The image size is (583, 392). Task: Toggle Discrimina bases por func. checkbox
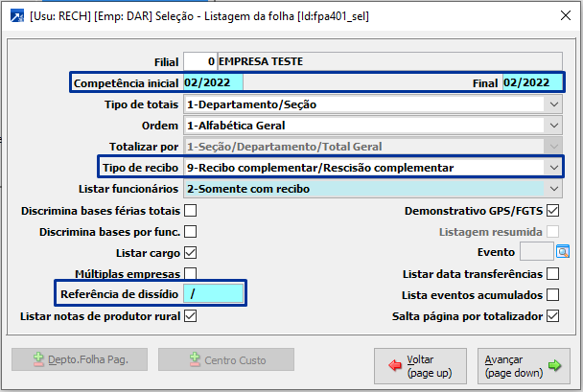pos(191,232)
